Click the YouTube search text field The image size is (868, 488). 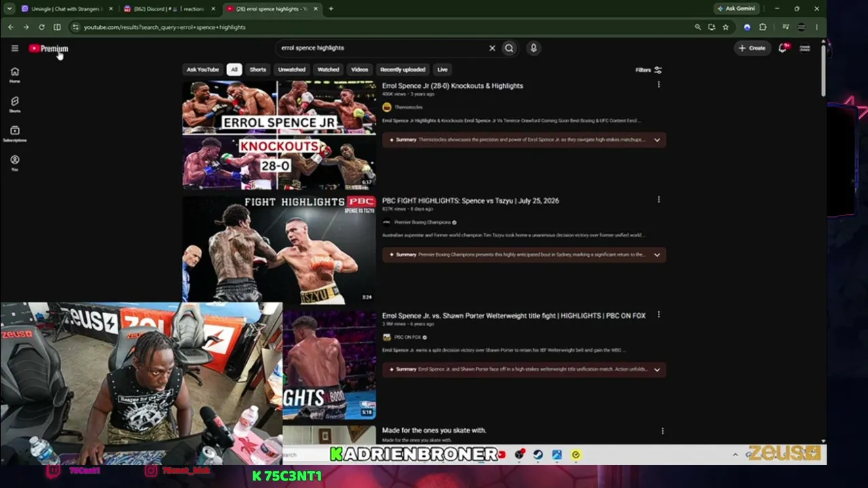[382, 48]
